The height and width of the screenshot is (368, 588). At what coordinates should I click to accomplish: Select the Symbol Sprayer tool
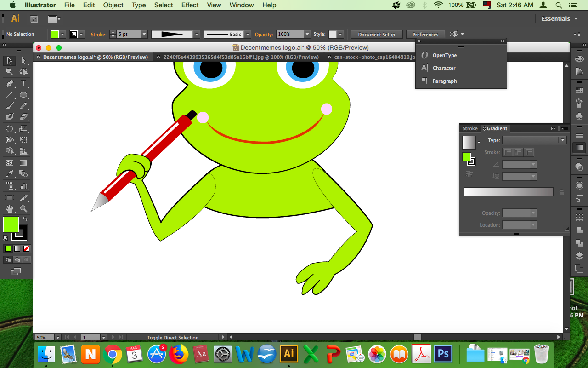coord(9,186)
